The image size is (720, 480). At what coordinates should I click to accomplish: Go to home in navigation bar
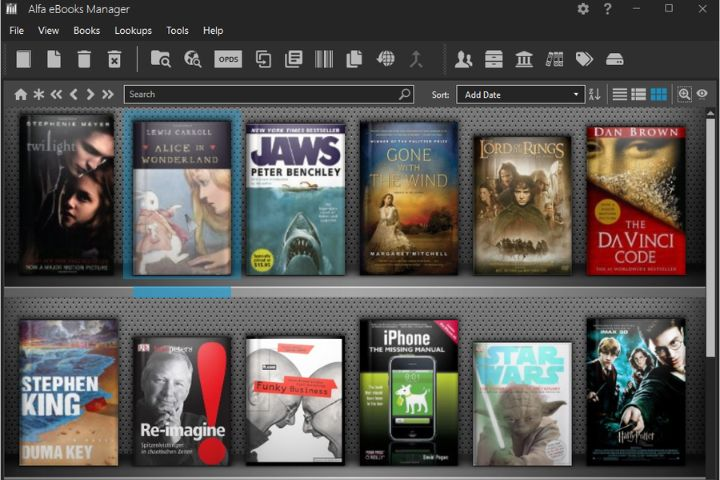click(21, 95)
